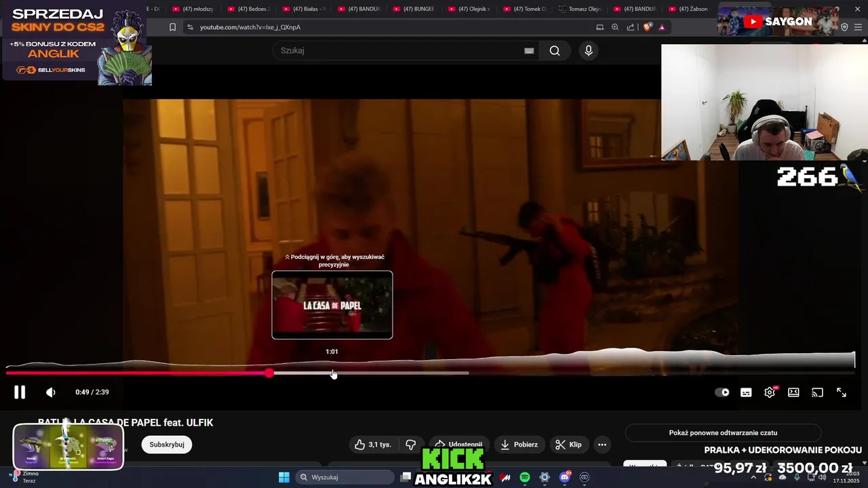Open the browser hamburger menu
This screenshot has height=488, width=868.
point(859,27)
